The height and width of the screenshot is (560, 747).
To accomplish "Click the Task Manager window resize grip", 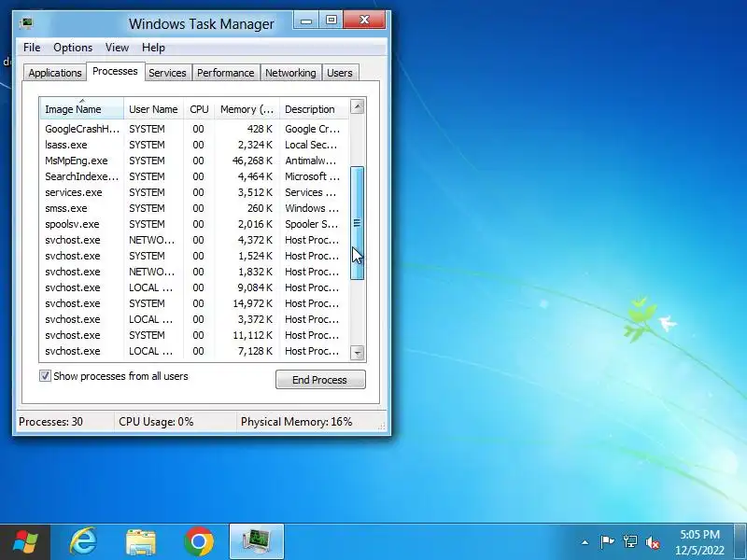I will [x=382, y=427].
